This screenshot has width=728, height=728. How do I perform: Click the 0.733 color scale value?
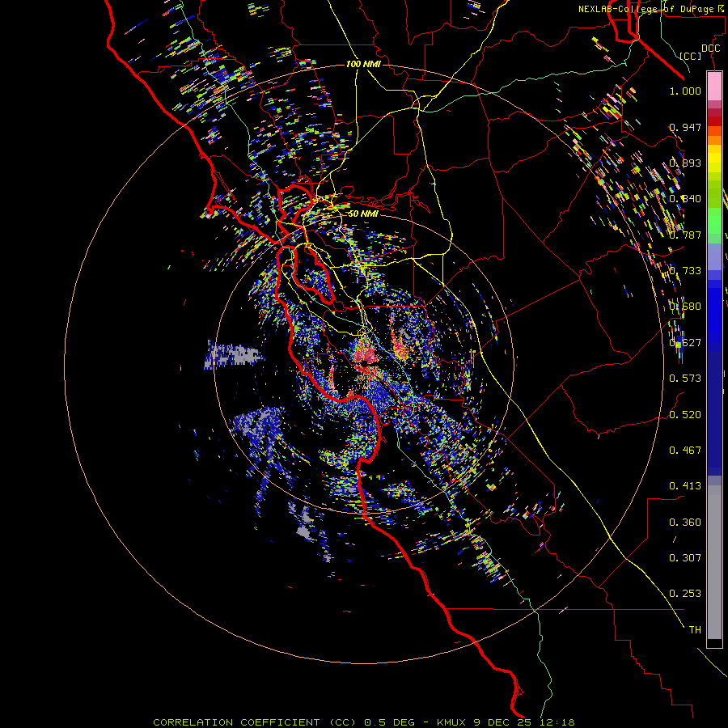pyautogui.click(x=685, y=271)
